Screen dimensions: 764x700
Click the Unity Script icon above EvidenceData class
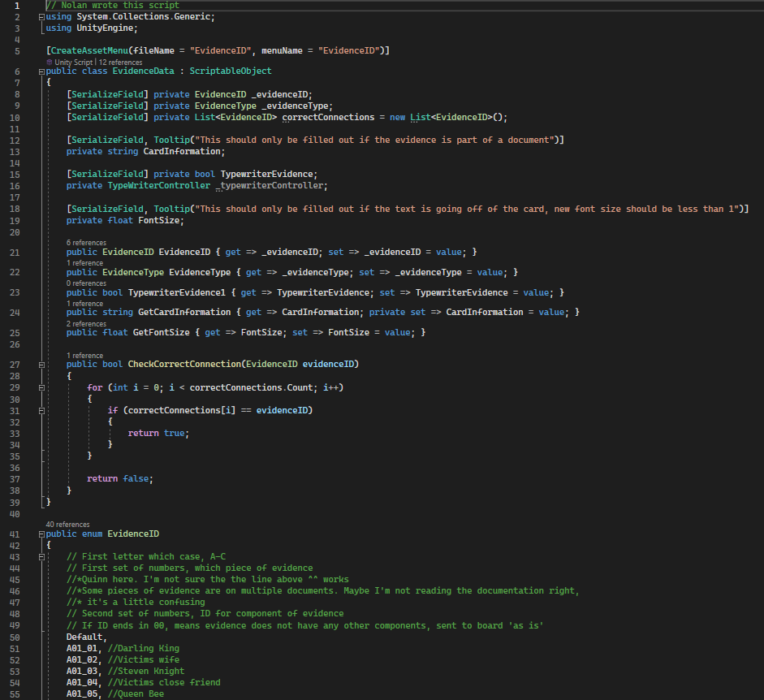50,63
